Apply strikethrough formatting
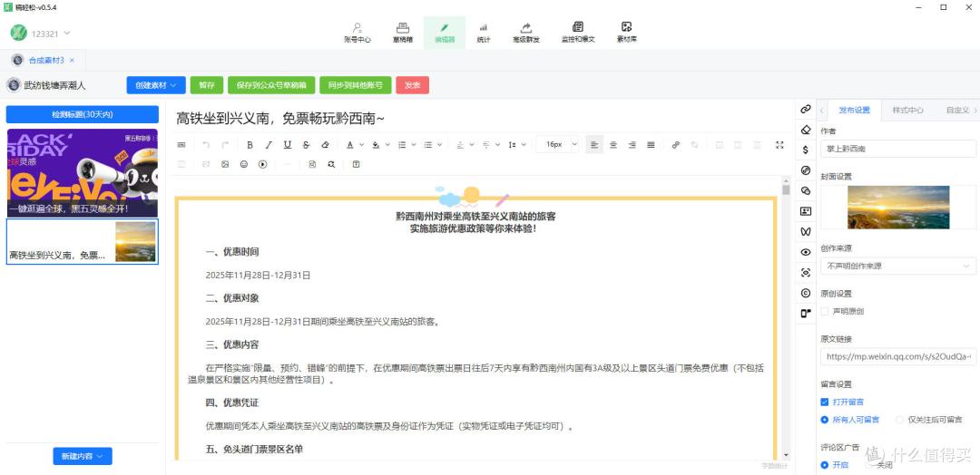Viewport: 980px width, 475px height. click(x=307, y=145)
